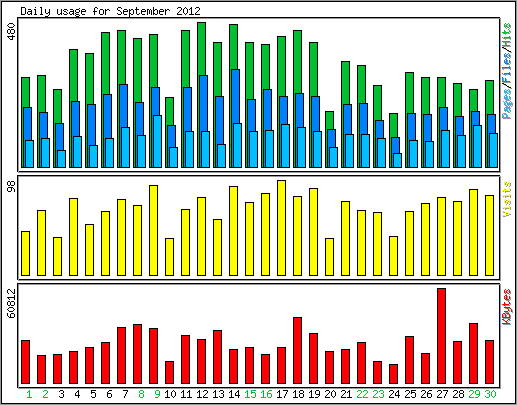Image resolution: width=517 pixels, height=405 pixels.
Task: Click the dark blue Files bar for day 19
Action: coord(315,114)
